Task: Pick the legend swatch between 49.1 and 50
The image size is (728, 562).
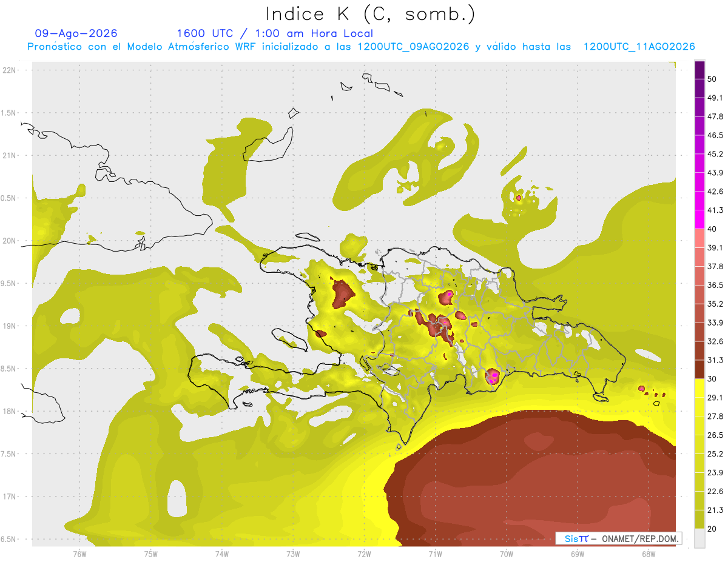Action: (699, 89)
